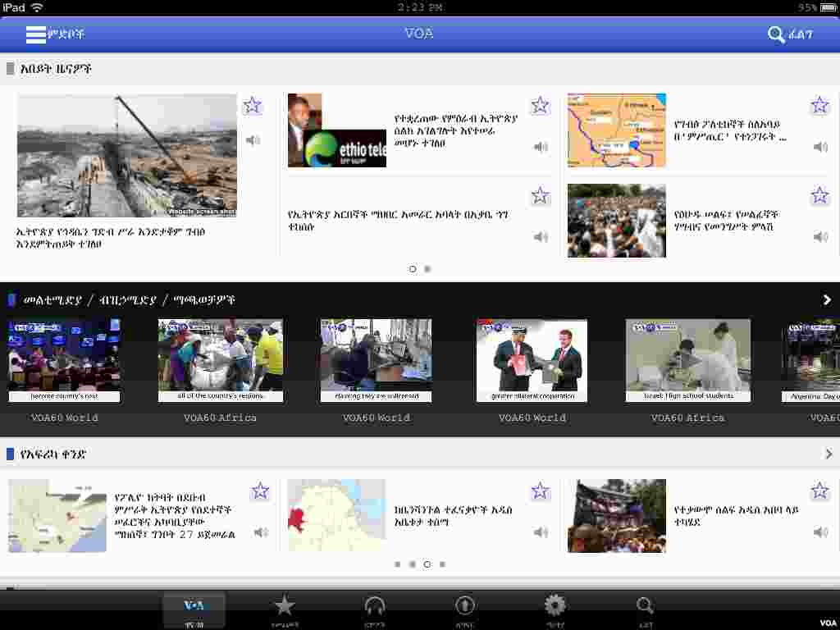Open the የአፍሪካ ቀንድ section via its chevron
The image size is (840, 630).
click(x=827, y=454)
